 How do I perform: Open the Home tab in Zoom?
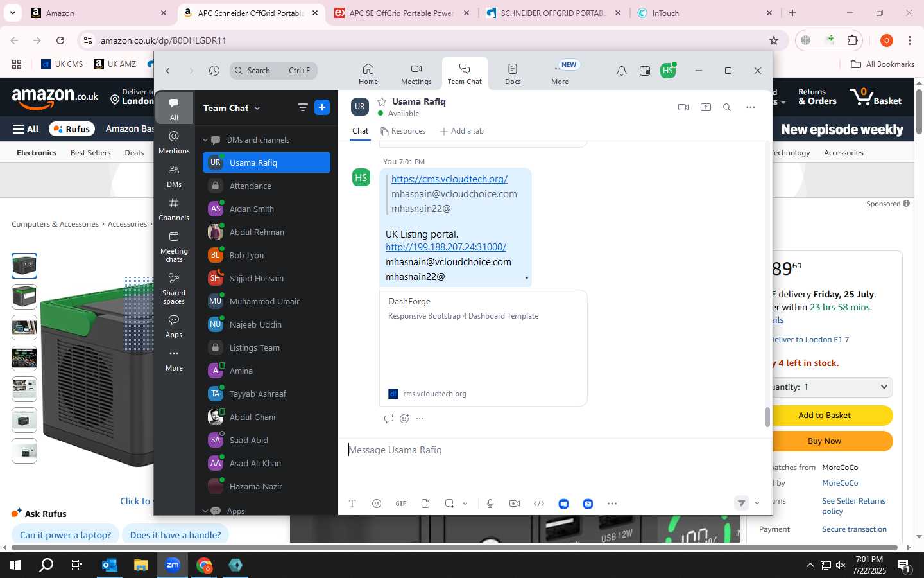[x=368, y=73]
